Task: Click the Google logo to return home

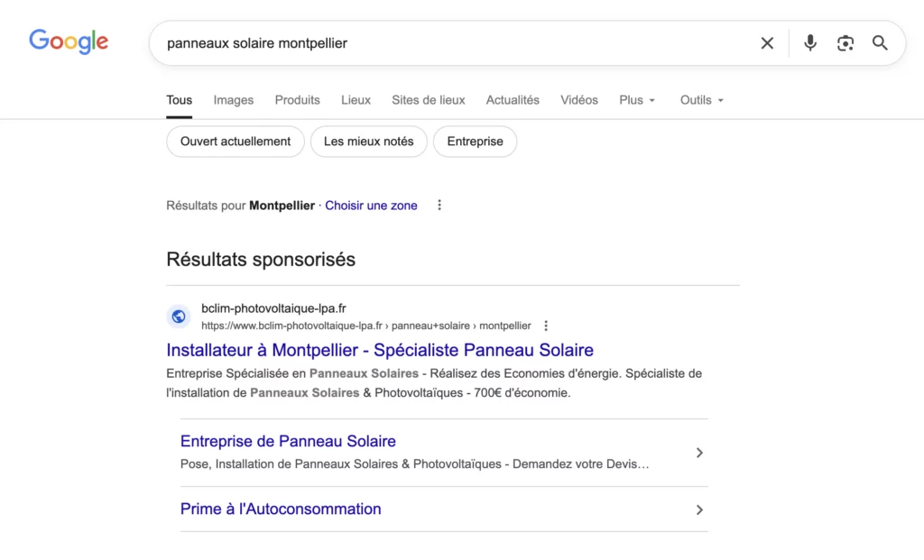Action: 69,41
